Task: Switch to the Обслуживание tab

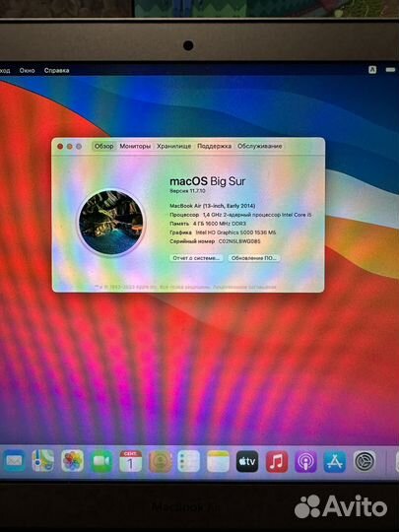Action: tap(259, 146)
